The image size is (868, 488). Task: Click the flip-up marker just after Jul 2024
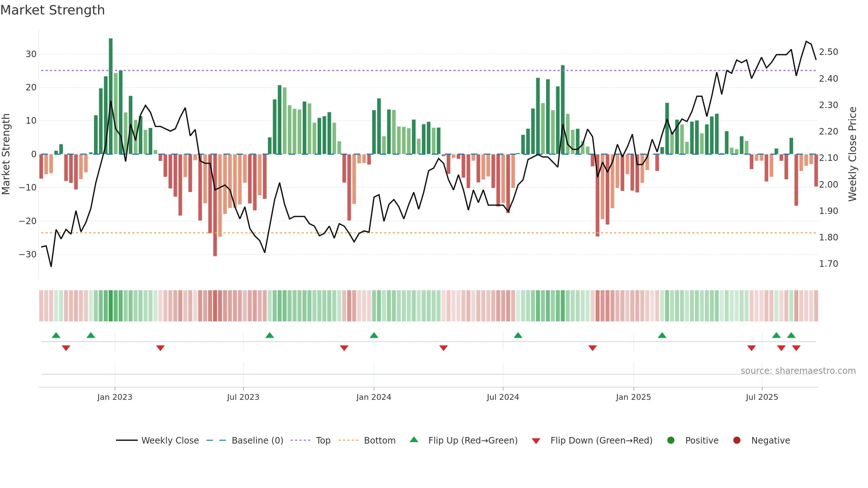pos(518,335)
